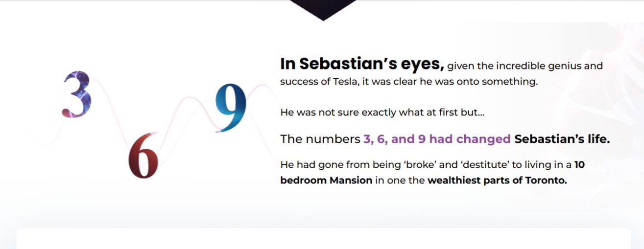Click the "In Sebastian's eyes," heading

click(x=362, y=64)
